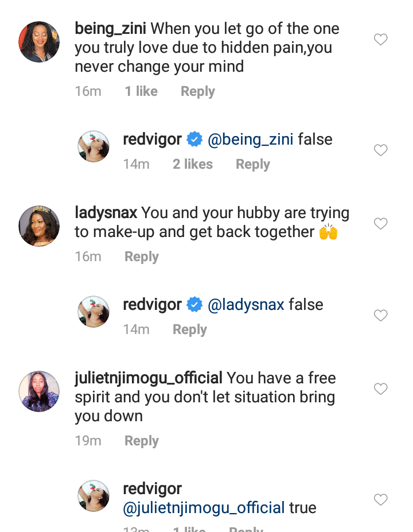Open ladysnax's profile picture

(39, 226)
